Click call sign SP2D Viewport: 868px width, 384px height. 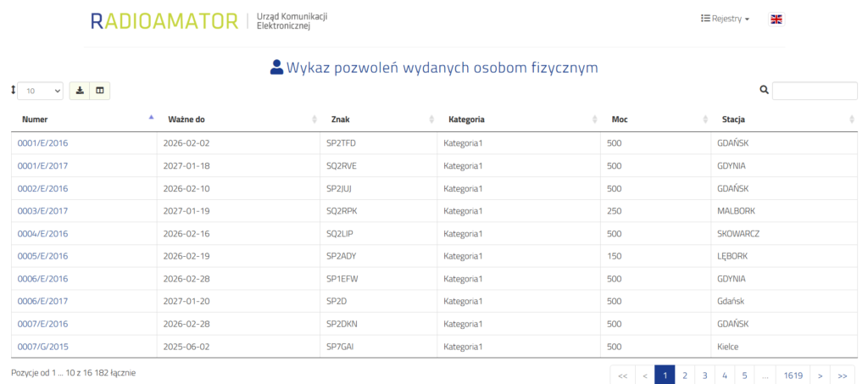point(337,302)
